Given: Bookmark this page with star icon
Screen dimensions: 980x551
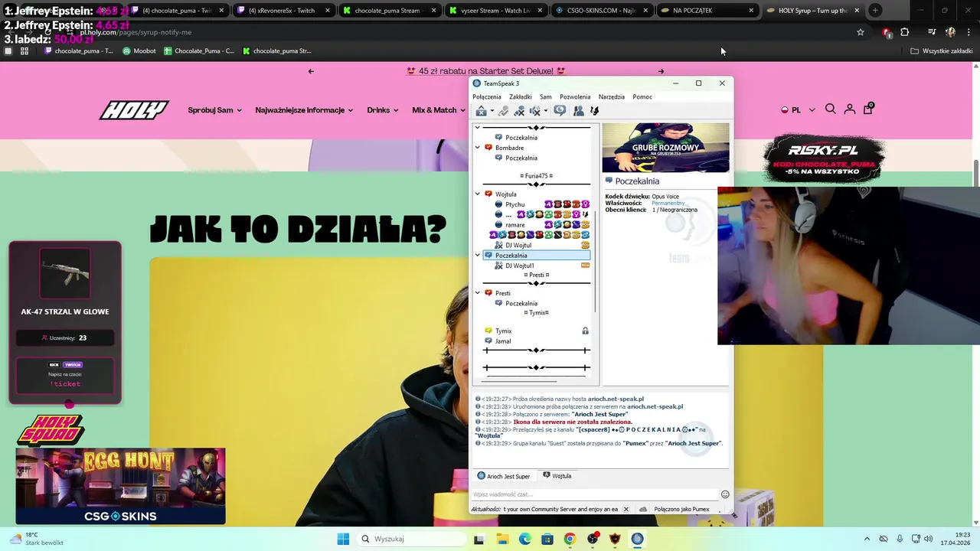Looking at the screenshot, I should pyautogui.click(x=861, y=32).
